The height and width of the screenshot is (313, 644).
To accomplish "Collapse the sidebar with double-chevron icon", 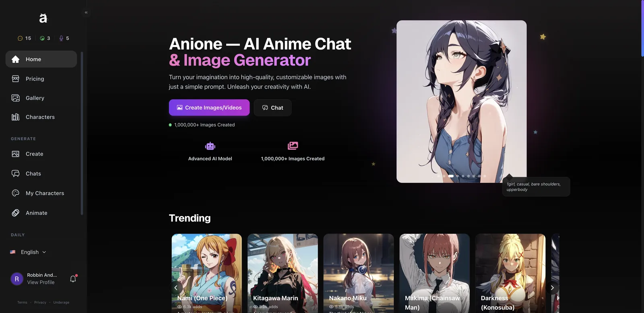I will click(86, 12).
